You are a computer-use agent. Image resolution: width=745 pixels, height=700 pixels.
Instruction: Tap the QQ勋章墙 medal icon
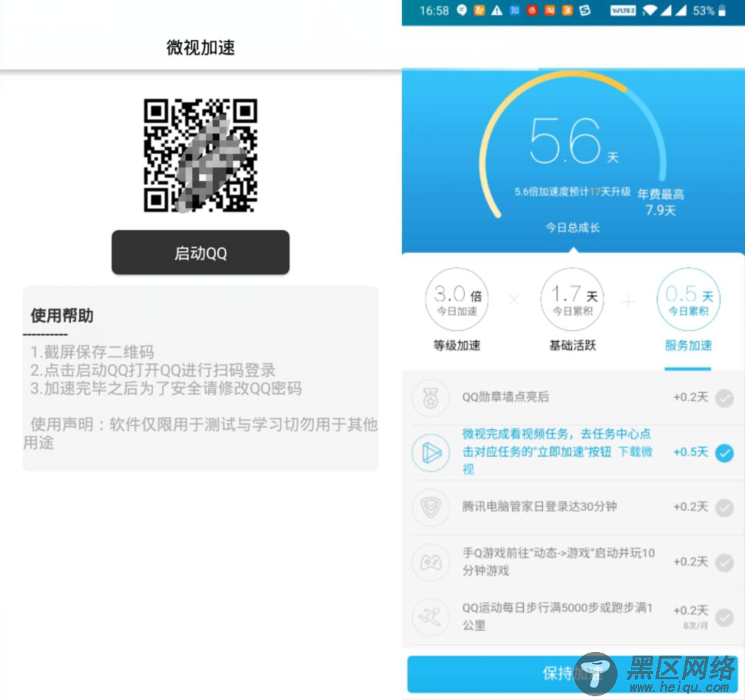coord(431,398)
